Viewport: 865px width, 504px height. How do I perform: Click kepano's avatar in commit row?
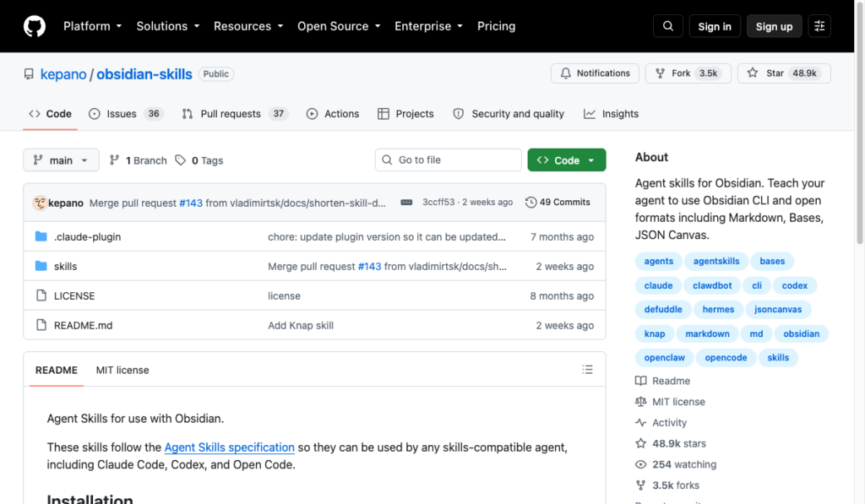40,203
